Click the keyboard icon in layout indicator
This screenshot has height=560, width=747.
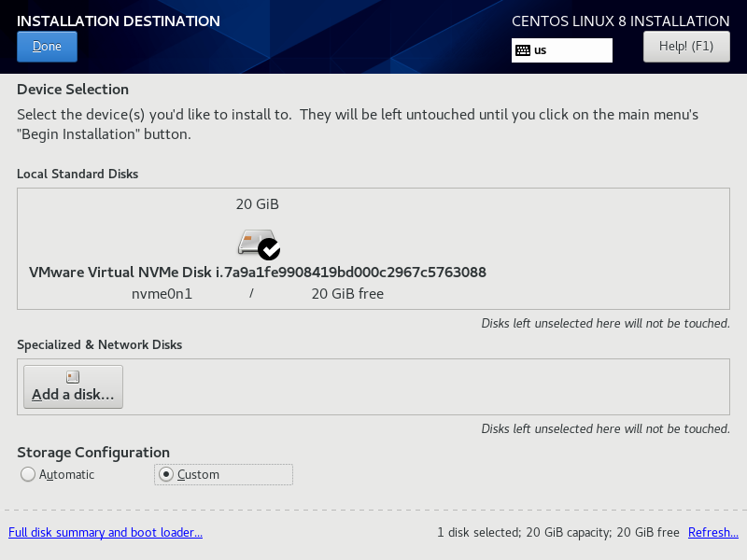523,50
